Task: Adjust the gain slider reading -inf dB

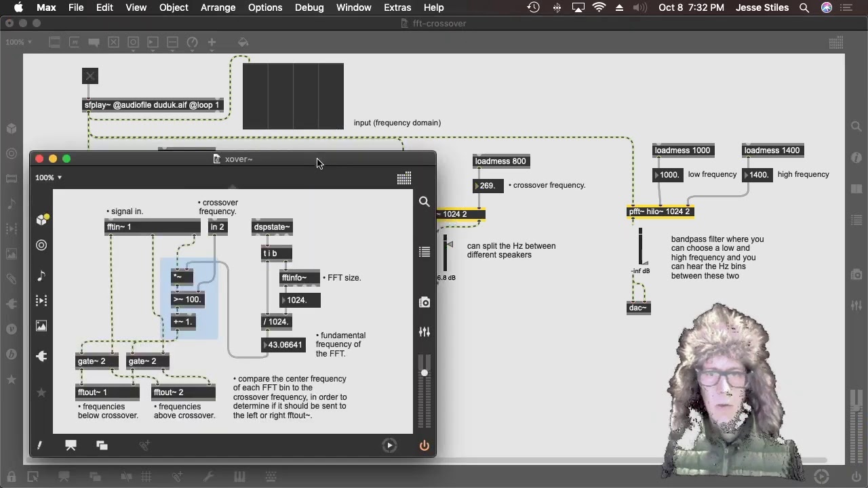Action: pyautogui.click(x=640, y=247)
